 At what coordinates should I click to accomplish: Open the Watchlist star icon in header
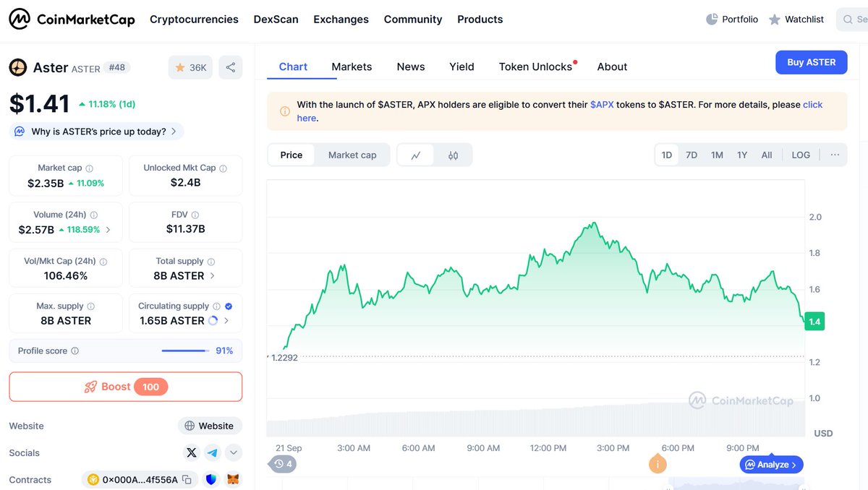pyautogui.click(x=775, y=20)
